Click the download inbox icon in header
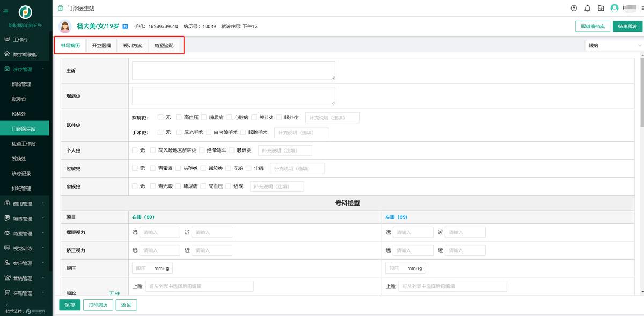The image size is (644, 316). coord(601,8)
